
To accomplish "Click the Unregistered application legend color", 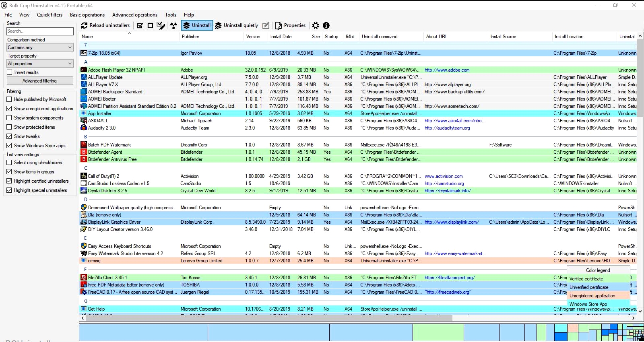I will [599, 296].
